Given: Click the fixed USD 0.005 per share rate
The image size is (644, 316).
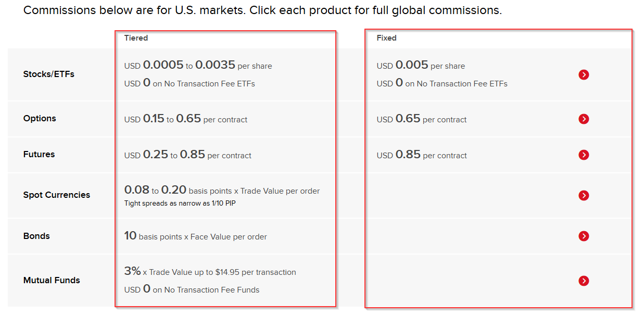Looking at the screenshot, I should tap(421, 66).
